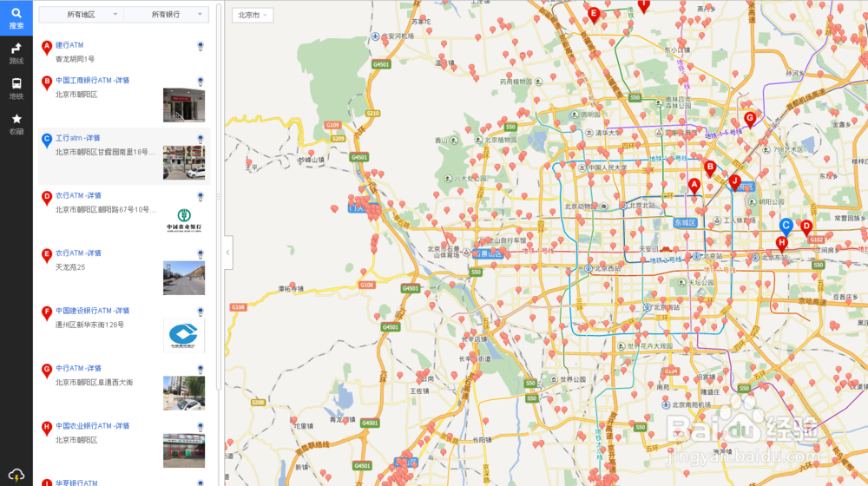Viewport: 868px width, 486px height.
Task: Click the offline download cloud icon
Action: click(16, 475)
